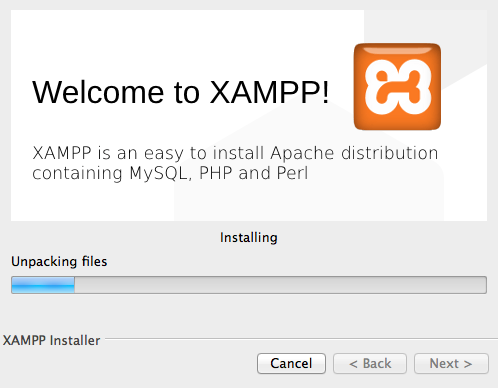Image resolution: width=498 pixels, height=388 pixels.
Task: Click the gray unfilled part of progress bar
Action: (280, 285)
